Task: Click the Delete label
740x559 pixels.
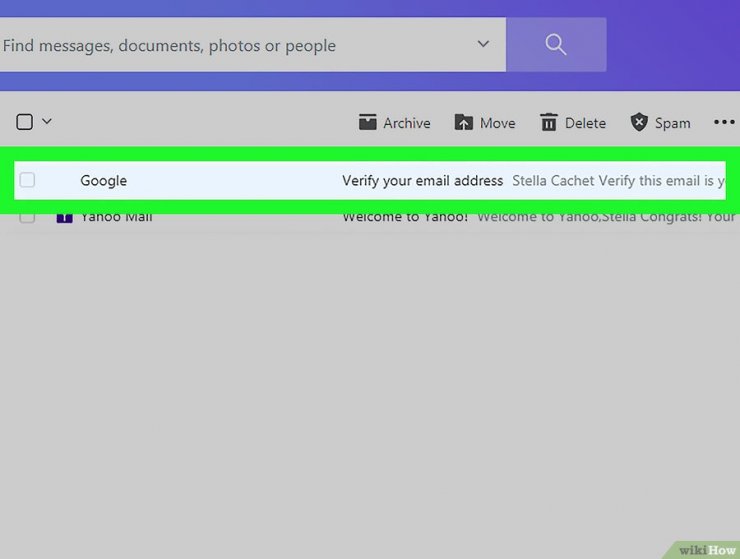Action: [x=585, y=123]
